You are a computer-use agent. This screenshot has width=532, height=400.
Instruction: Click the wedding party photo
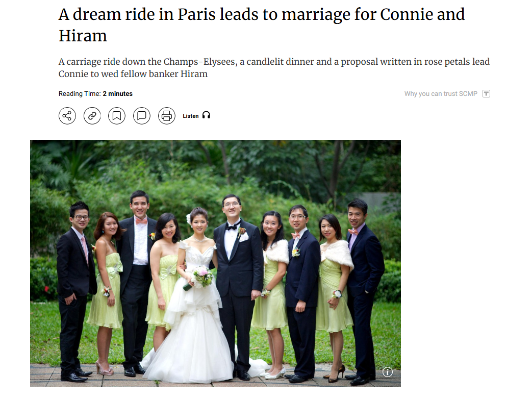[x=215, y=263]
